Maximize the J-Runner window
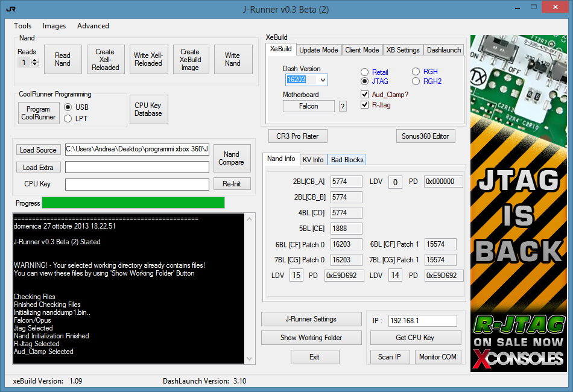This screenshot has height=392, width=573. pyautogui.click(x=534, y=7)
